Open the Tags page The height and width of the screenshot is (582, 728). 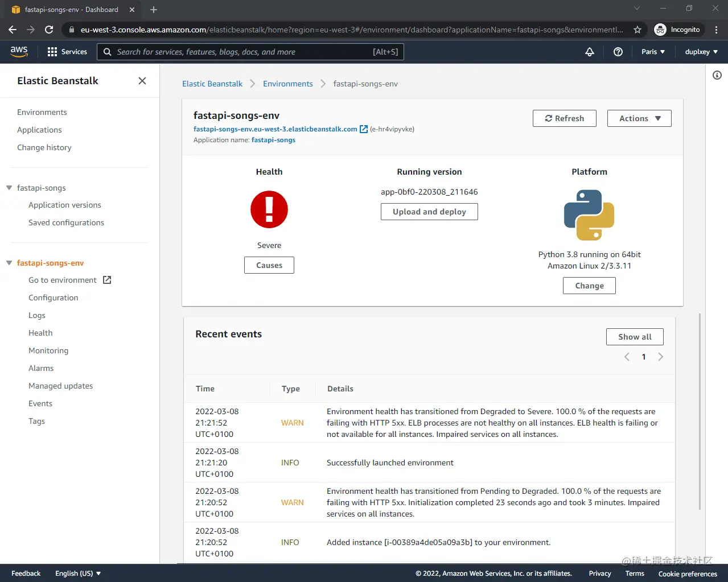coord(36,421)
